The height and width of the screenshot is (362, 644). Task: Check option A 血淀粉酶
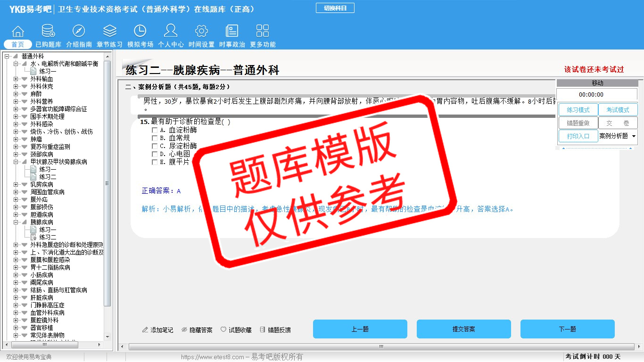coord(155,130)
